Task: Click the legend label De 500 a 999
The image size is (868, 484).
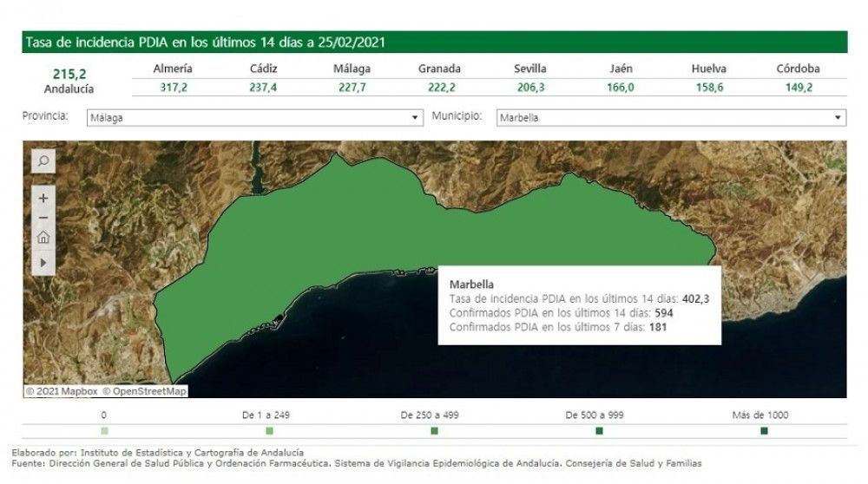Action: click(595, 415)
